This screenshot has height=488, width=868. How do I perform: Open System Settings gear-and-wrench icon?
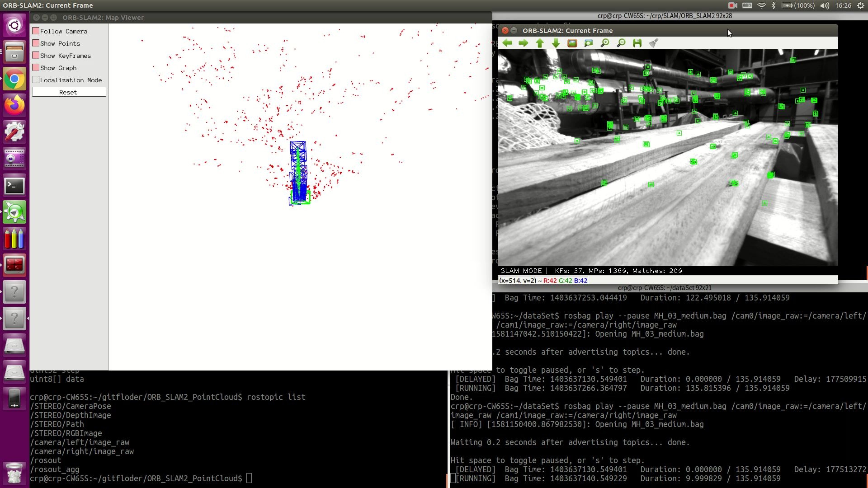14,132
